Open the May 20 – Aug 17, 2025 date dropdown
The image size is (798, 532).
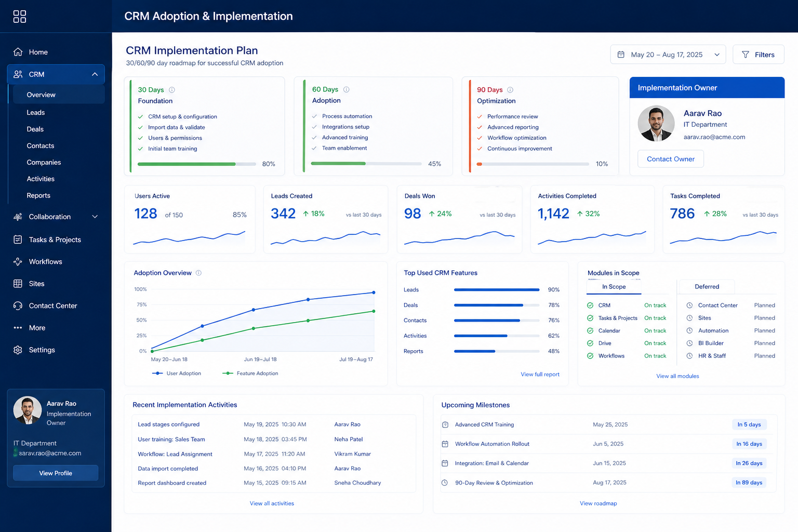pos(668,55)
